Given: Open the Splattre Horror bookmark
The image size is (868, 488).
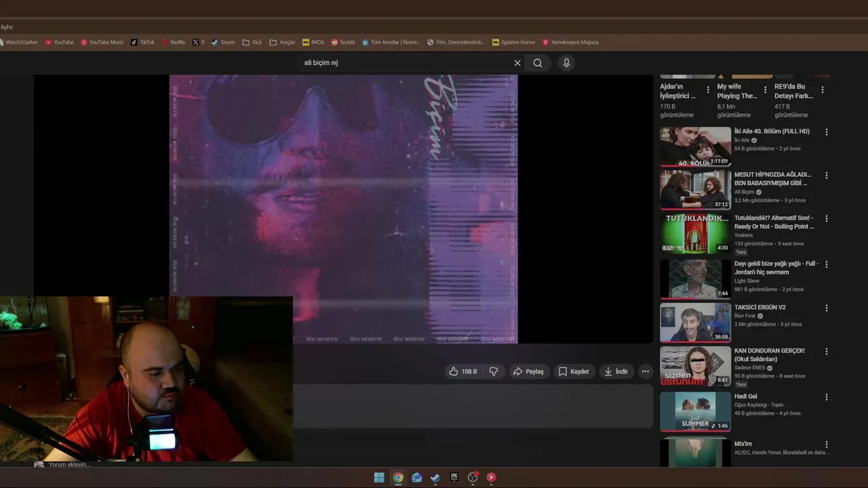Looking at the screenshot, I should pyautogui.click(x=514, y=42).
